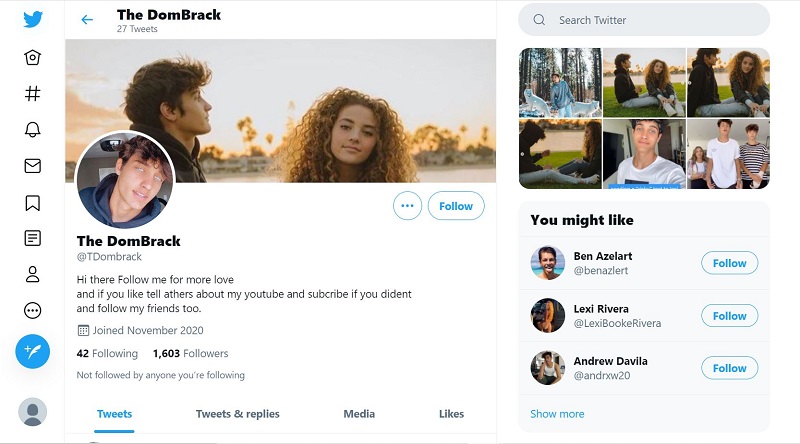Follow Ben Azelart
The width and height of the screenshot is (800, 444).
(730, 263)
